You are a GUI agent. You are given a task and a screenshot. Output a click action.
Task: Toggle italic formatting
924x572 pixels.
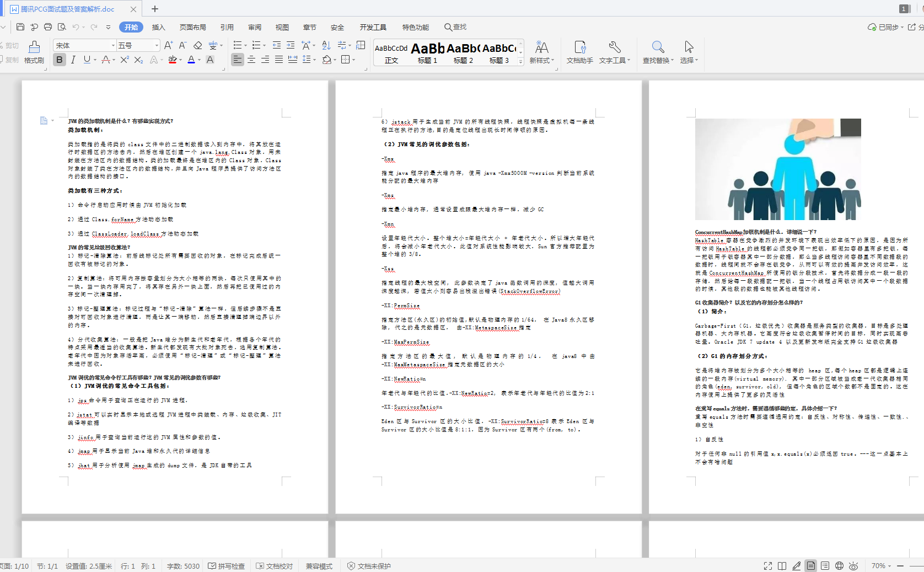[73, 60]
